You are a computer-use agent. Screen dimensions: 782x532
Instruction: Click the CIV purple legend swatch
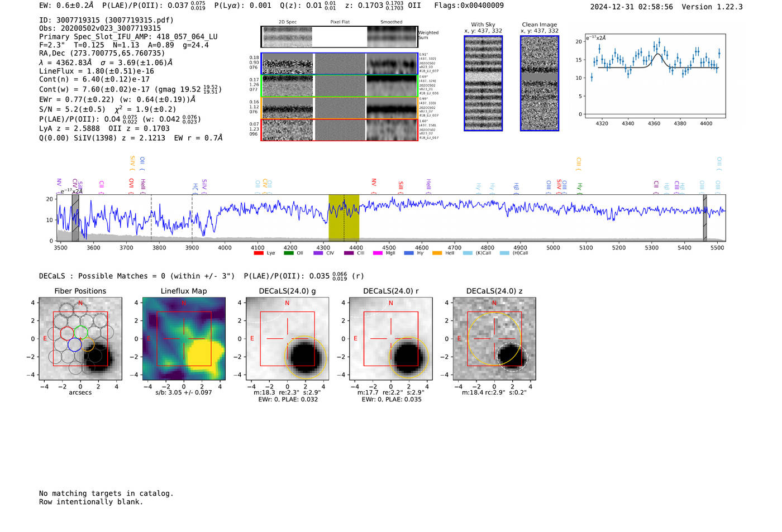pos(318,253)
